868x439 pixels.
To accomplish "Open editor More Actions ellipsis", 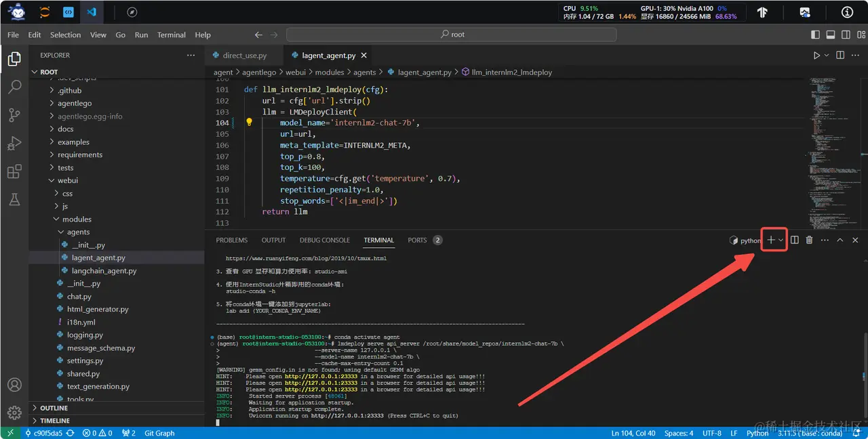I will pyautogui.click(x=855, y=56).
